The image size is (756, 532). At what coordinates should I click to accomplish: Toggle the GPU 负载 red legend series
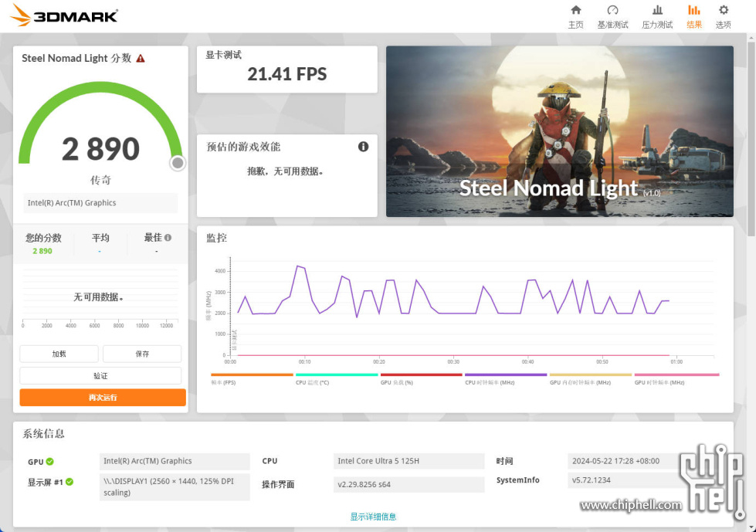(x=421, y=378)
